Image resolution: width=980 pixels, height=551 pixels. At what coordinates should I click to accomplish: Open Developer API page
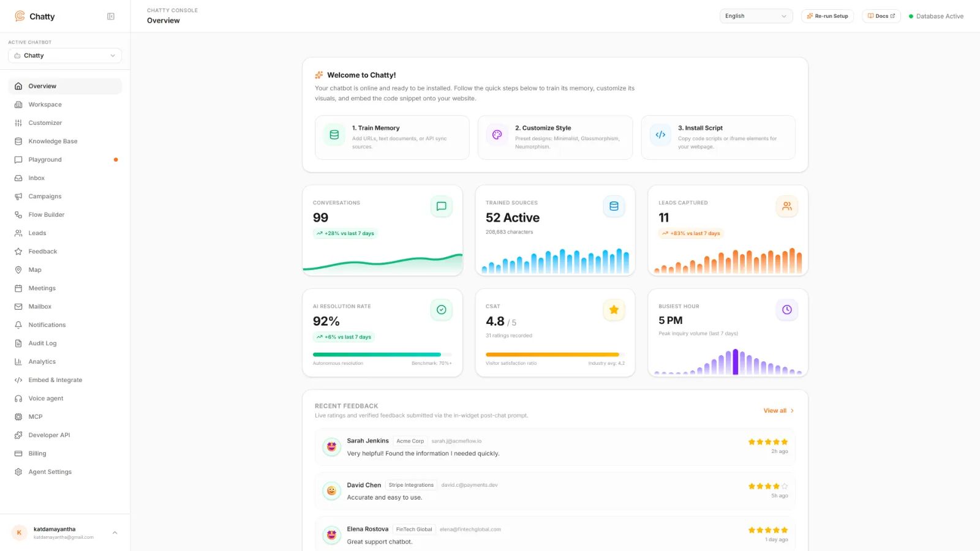coord(65,435)
